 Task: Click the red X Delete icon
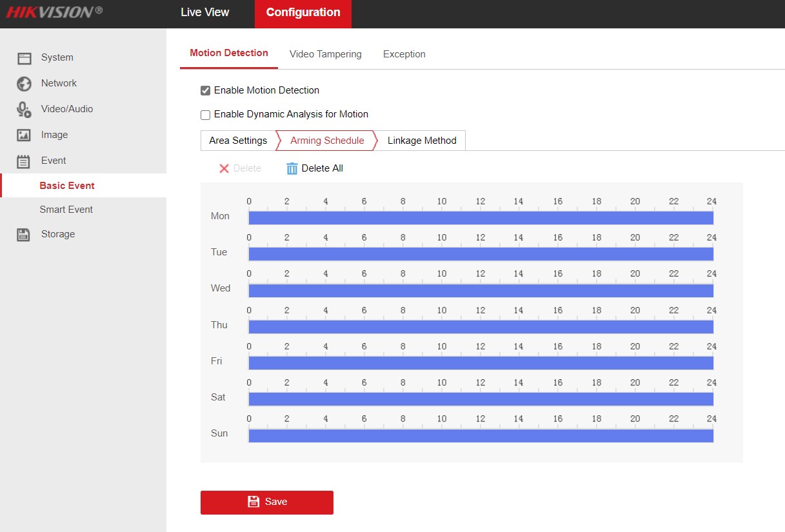pyautogui.click(x=224, y=168)
